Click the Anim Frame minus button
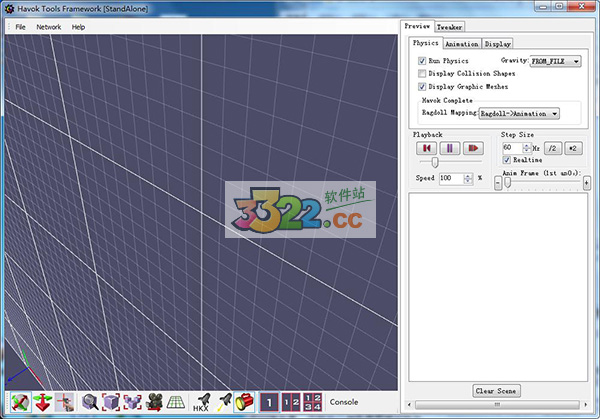Image resolution: width=600 pixels, height=419 pixels. click(497, 183)
